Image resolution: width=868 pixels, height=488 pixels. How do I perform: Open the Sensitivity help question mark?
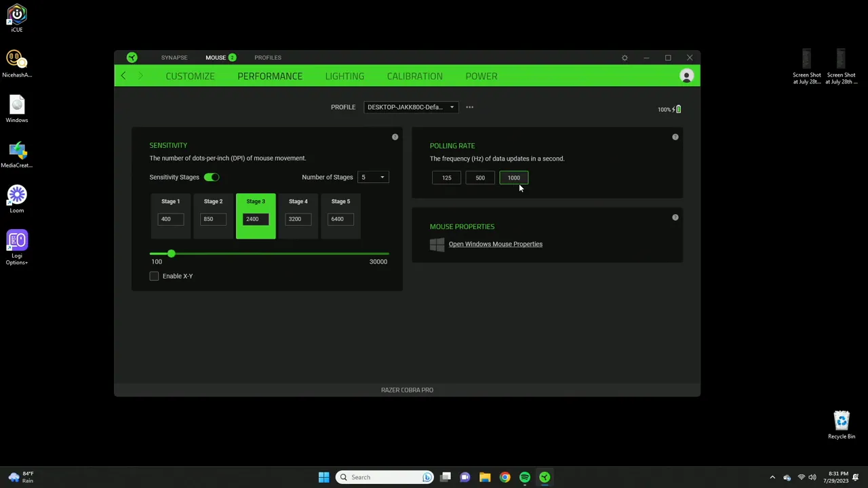click(395, 137)
